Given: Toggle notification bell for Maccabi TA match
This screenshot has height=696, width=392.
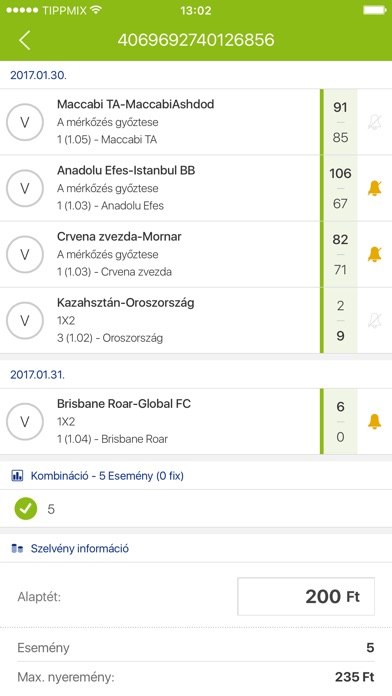Looking at the screenshot, I should [375, 122].
